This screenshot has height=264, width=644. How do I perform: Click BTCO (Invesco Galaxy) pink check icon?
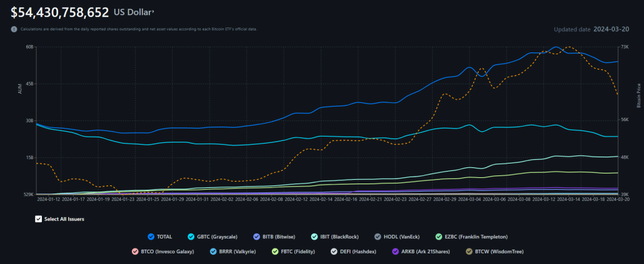[x=134, y=252]
